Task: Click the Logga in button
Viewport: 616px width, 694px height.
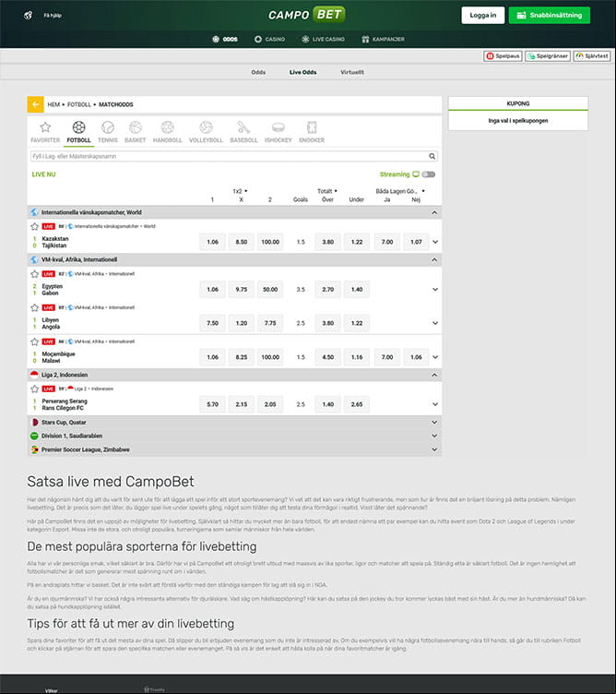Action: point(483,15)
